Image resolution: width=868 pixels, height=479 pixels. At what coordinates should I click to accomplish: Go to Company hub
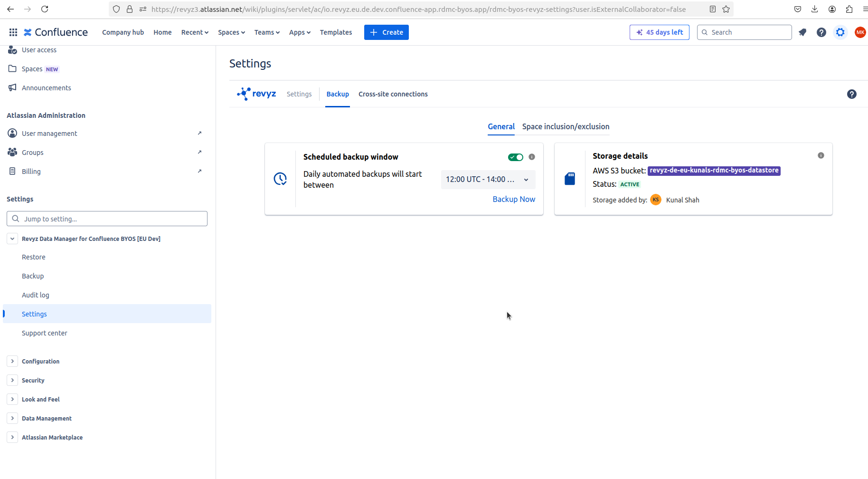123,32
